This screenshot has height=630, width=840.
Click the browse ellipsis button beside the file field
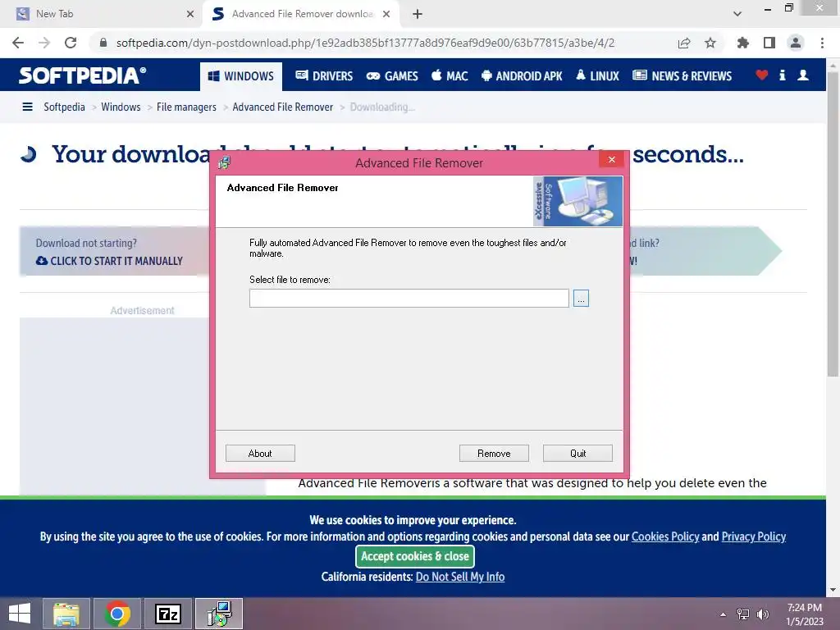[x=581, y=299]
